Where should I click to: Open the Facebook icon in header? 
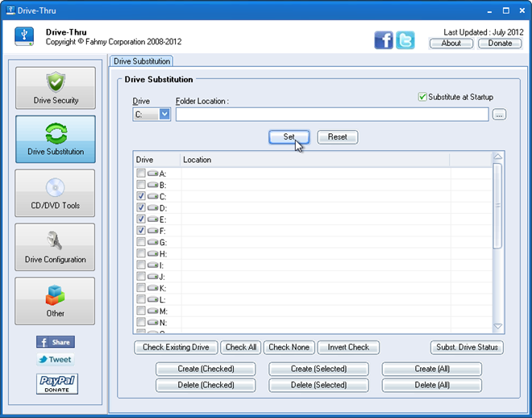[x=384, y=40]
